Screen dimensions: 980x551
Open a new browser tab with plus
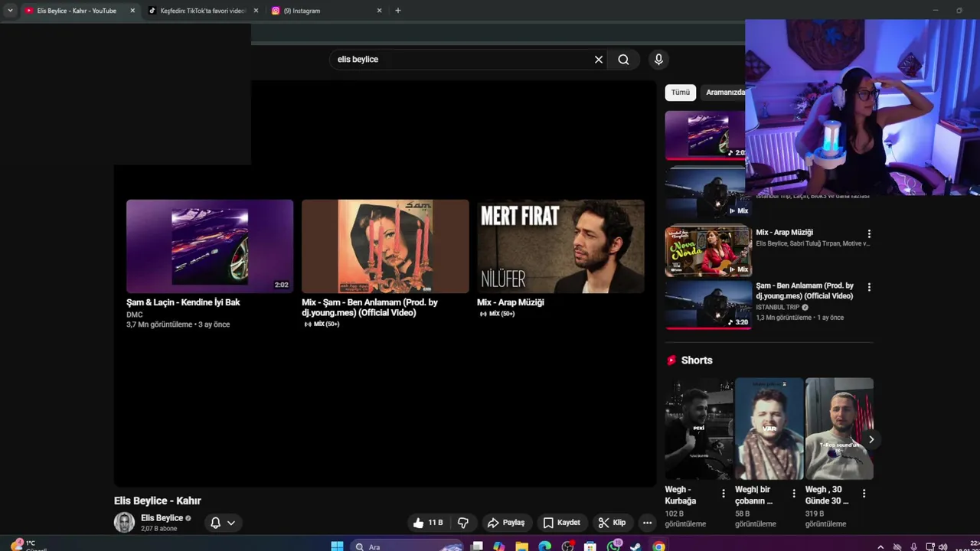tap(397, 11)
